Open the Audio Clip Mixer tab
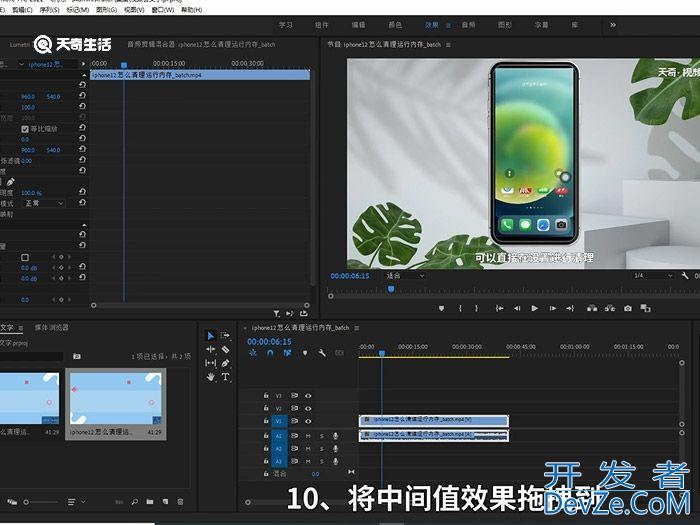This screenshot has height=525, width=700. click(201, 45)
